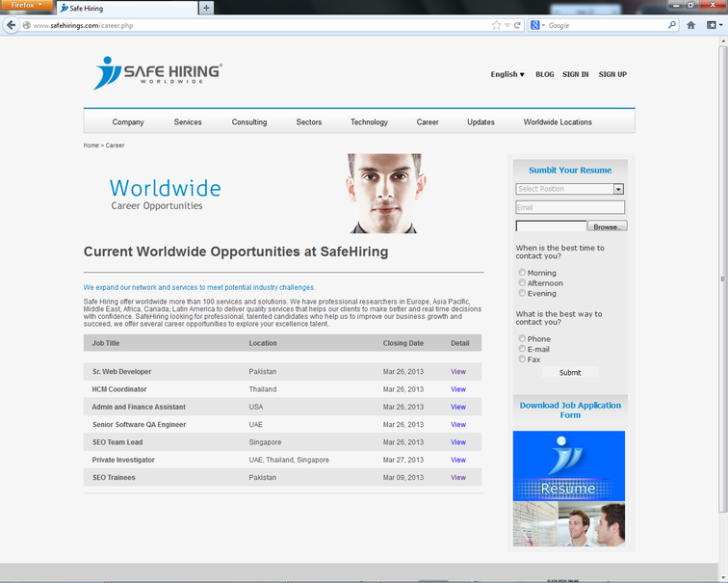The width and height of the screenshot is (728, 583).
Task: View HCM Coordinator job details
Action: 458,389
